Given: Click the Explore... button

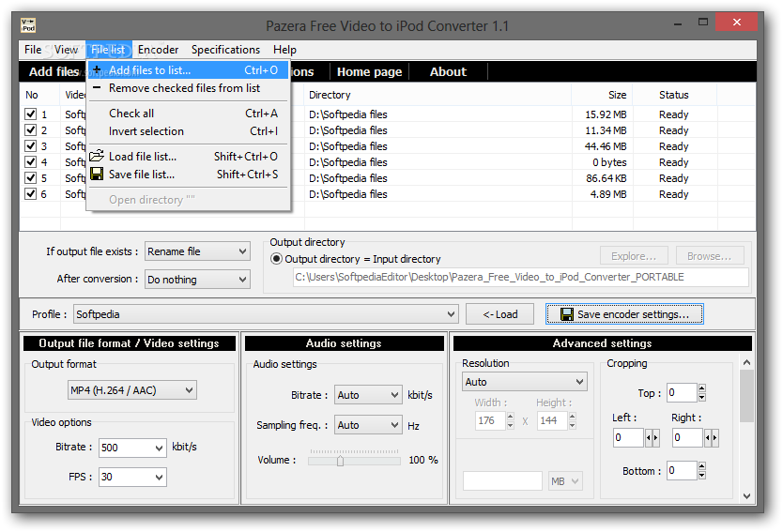Looking at the screenshot, I should [634, 256].
